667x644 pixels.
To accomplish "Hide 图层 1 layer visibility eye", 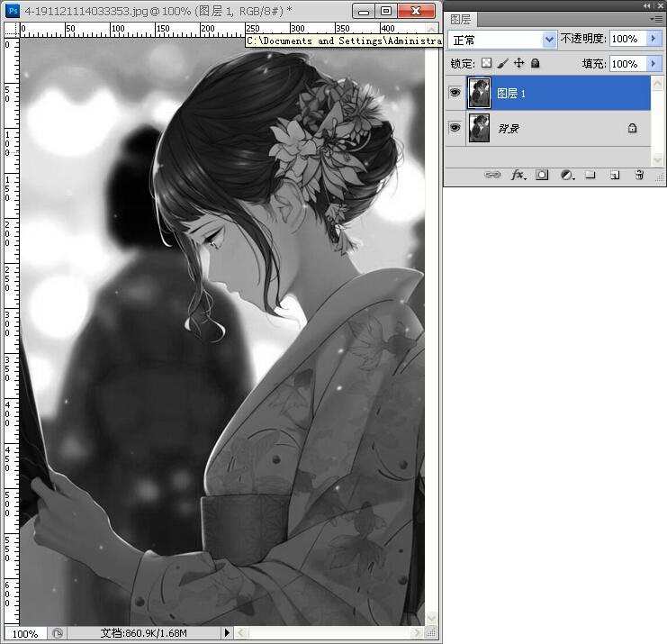I will [455, 93].
